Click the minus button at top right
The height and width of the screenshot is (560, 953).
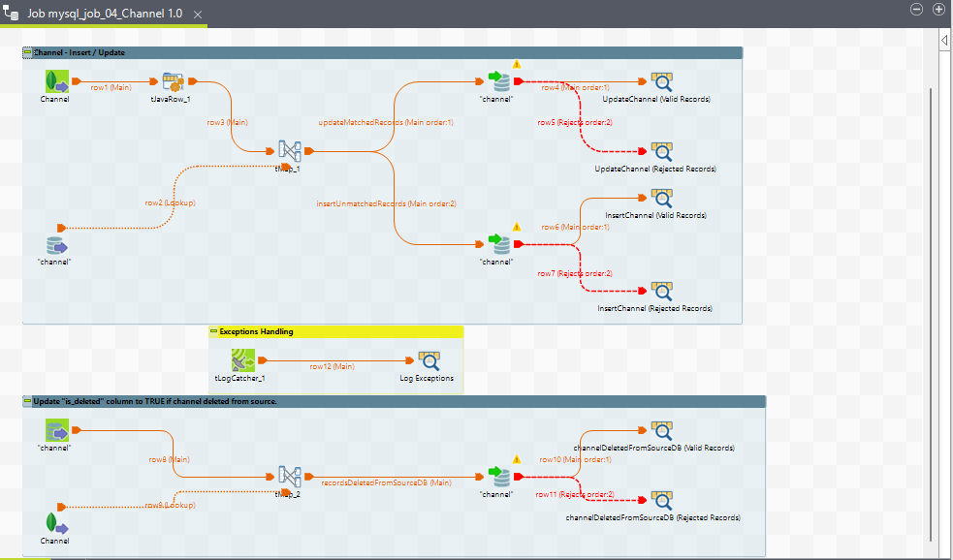point(917,9)
